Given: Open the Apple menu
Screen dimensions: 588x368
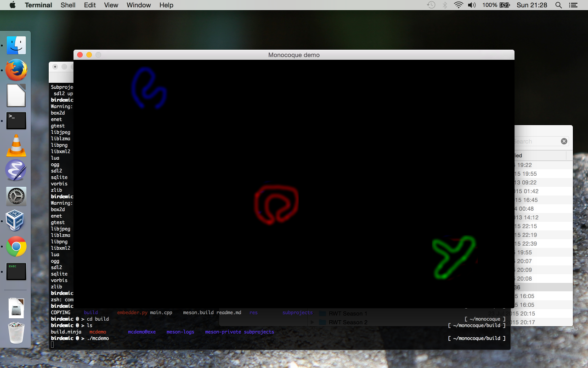Looking at the screenshot, I should (12, 5).
